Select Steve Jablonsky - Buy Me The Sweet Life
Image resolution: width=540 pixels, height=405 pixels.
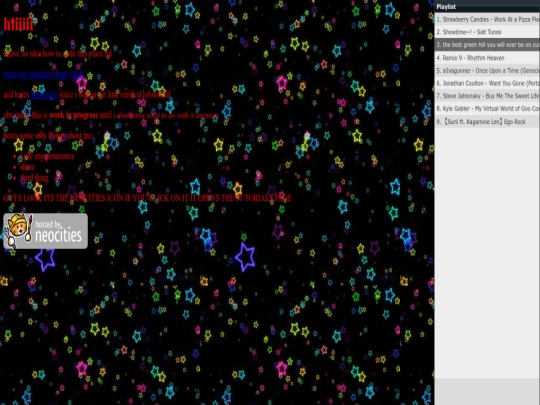487,96
